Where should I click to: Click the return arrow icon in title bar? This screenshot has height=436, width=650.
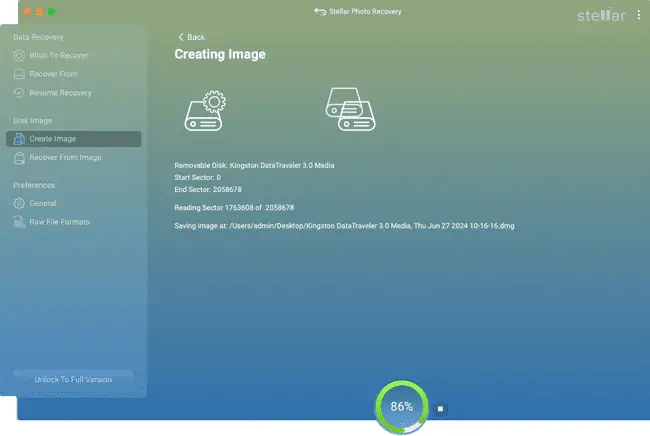320,12
